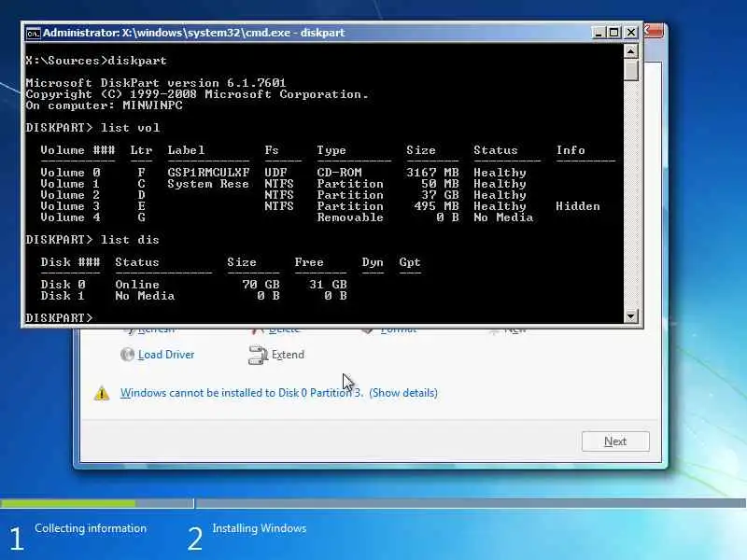Close the Windows Setup dialog behind

653,32
